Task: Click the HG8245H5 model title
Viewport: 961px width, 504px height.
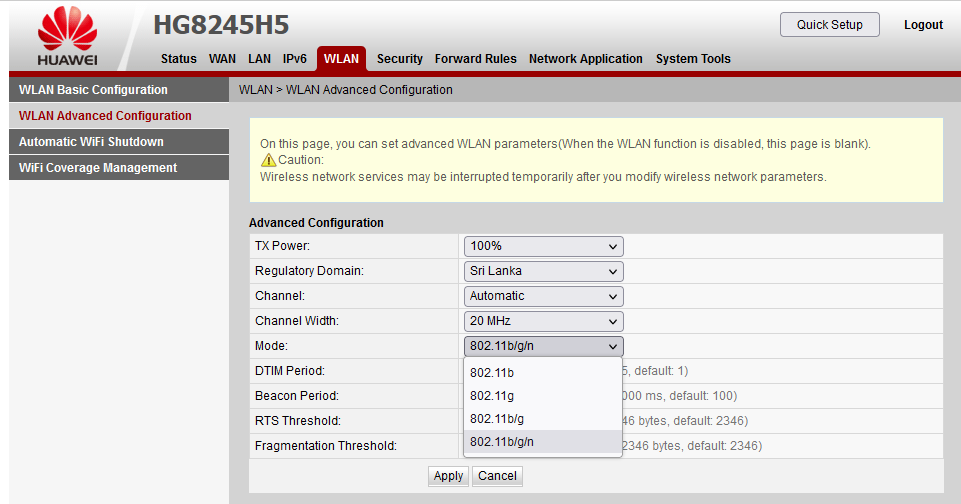Action: click(x=221, y=25)
